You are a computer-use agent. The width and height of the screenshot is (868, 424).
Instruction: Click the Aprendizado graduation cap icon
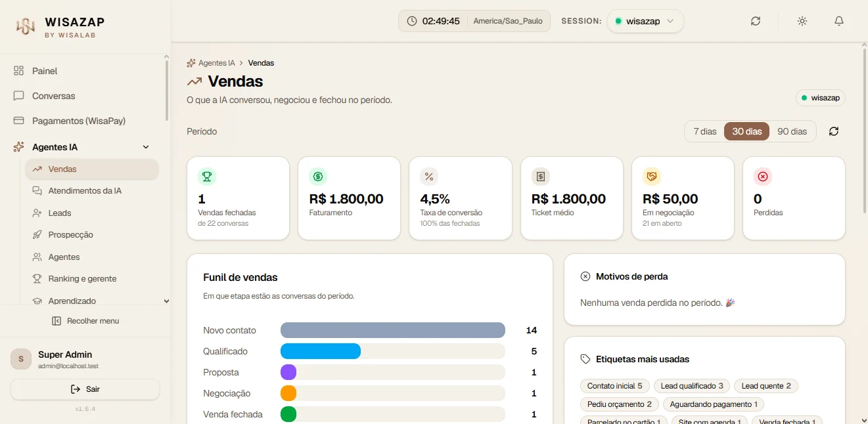[x=37, y=301]
